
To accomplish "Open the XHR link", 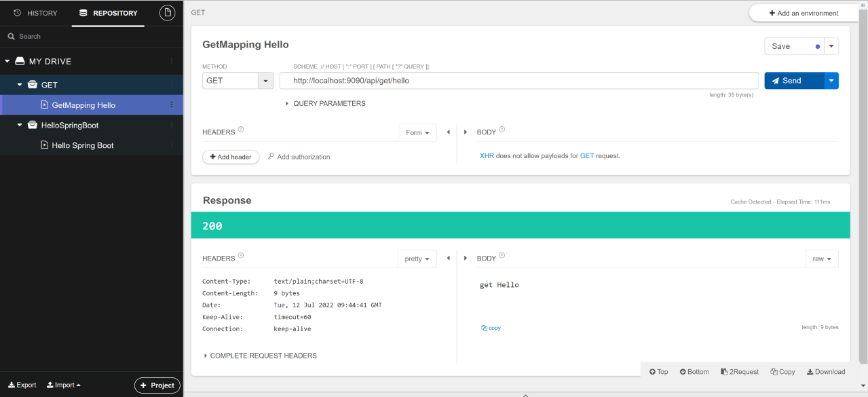I will pyautogui.click(x=487, y=156).
